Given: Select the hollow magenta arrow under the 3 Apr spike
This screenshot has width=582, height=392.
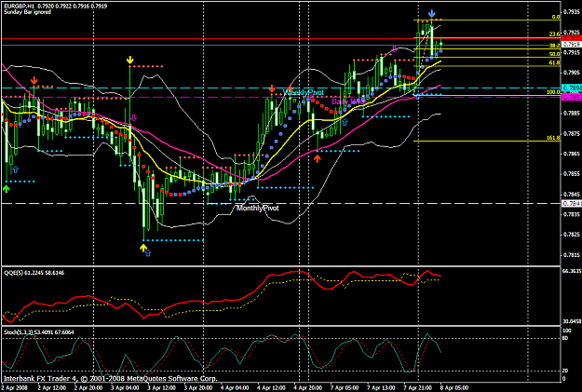Looking at the screenshot, I should pos(134,118).
